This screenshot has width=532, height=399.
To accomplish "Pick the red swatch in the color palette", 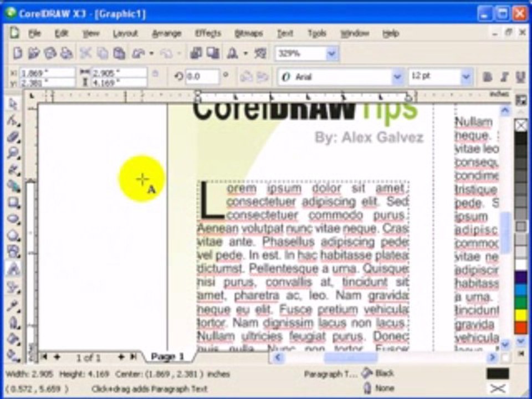I will tap(521, 328).
